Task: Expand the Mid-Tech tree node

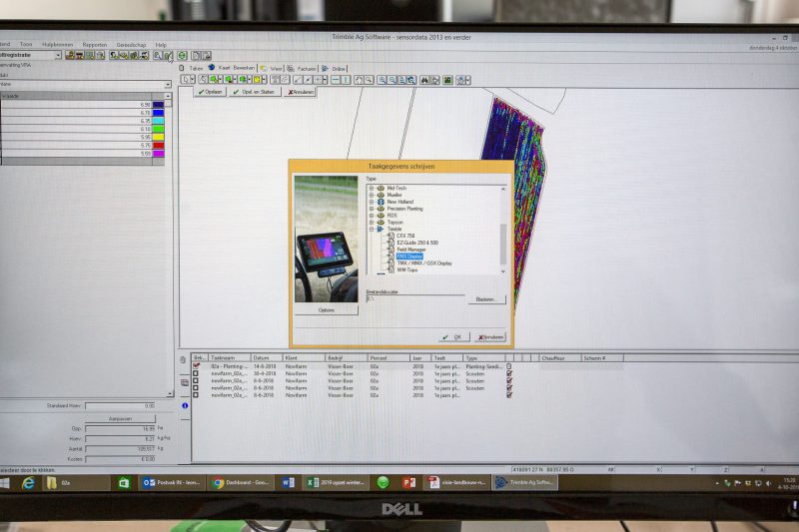Action: [x=372, y=189]
